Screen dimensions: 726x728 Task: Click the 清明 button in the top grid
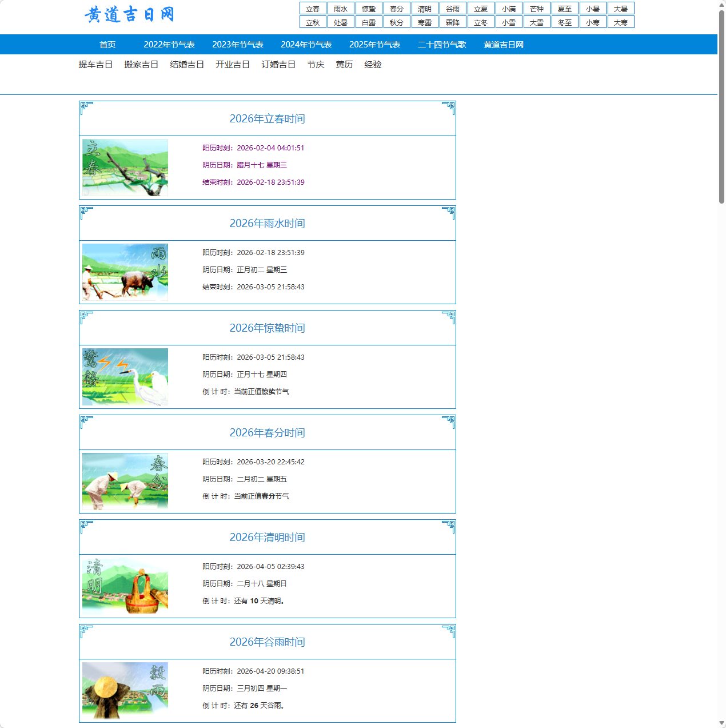click(x=425, y=9)
